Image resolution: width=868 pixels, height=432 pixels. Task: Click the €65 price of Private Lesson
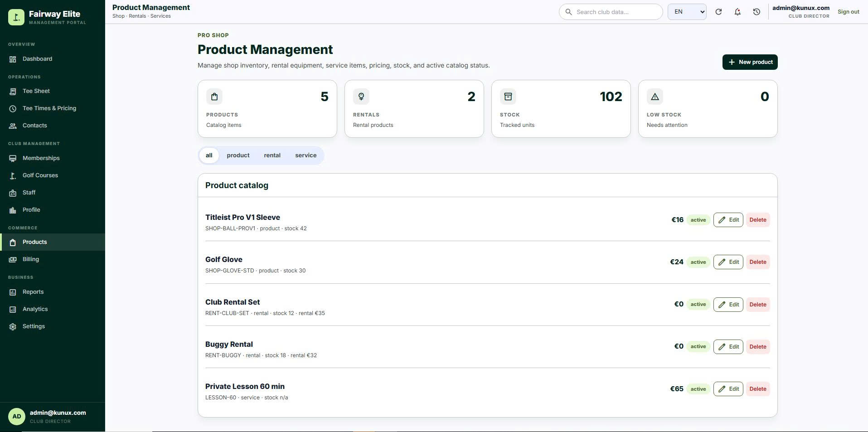click(677, 389)
